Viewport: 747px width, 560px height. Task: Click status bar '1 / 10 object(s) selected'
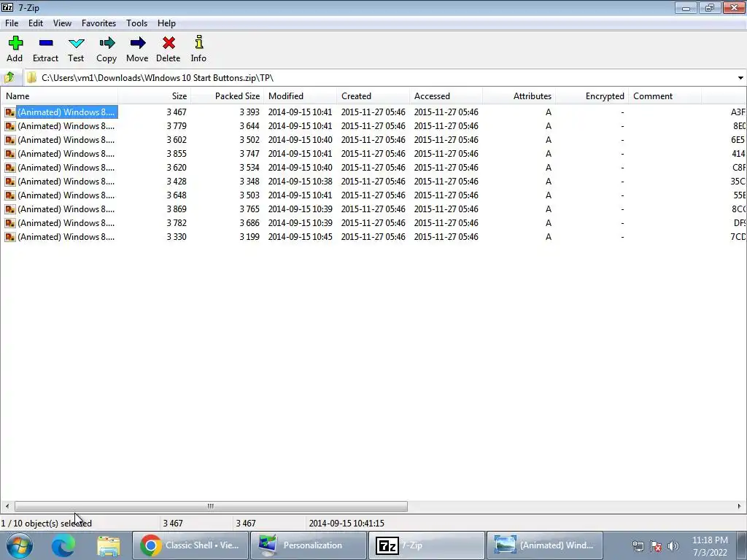pyautogui.click(x=46, y=524)
